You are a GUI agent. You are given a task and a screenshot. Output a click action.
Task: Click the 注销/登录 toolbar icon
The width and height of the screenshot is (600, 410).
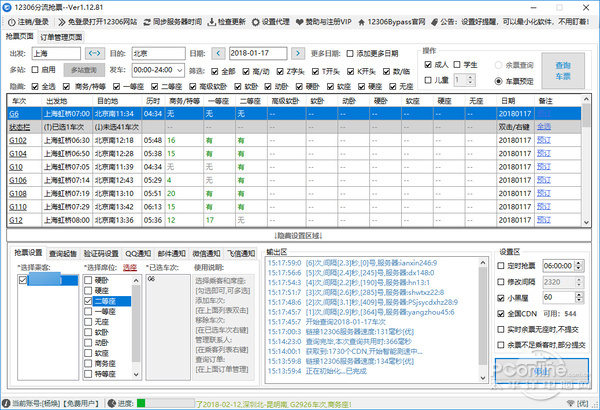11,22
